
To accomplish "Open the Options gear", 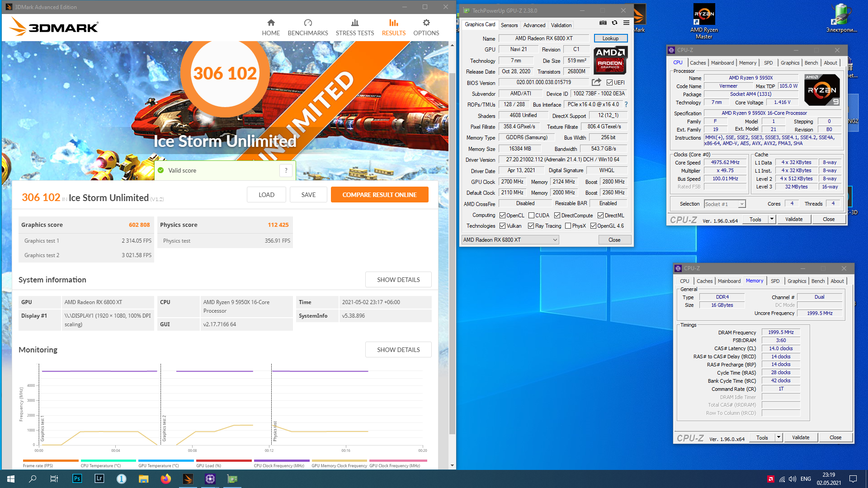I will click(426, 23).
